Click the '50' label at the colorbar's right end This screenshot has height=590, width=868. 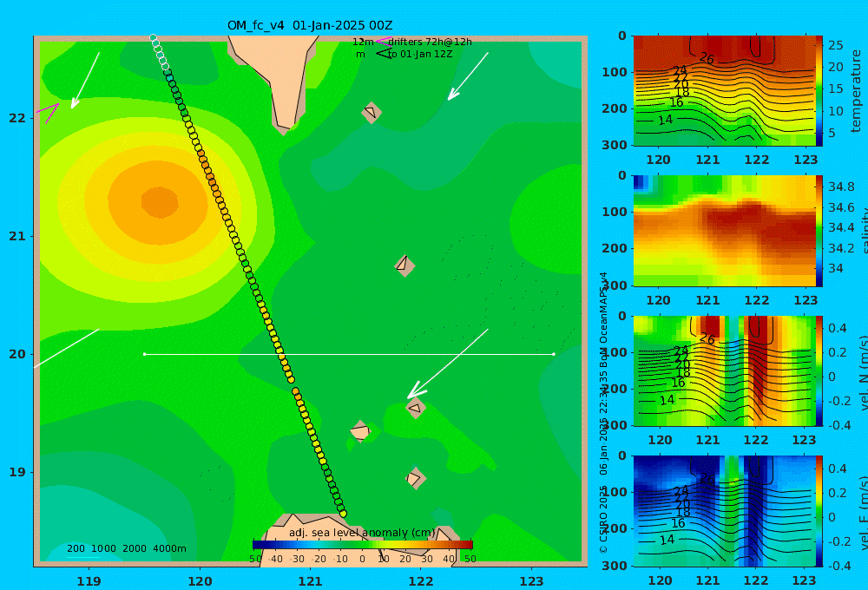pyautogui.click(x=470, y=559)
